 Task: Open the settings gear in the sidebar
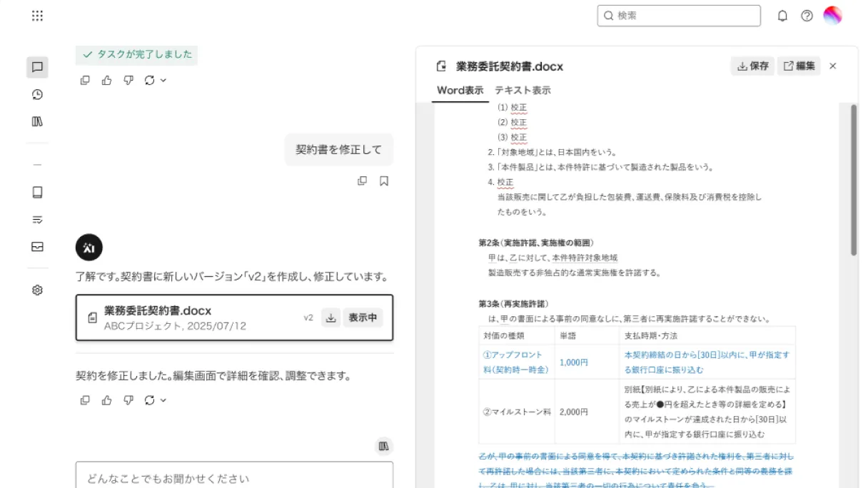(x=39, y=290)
